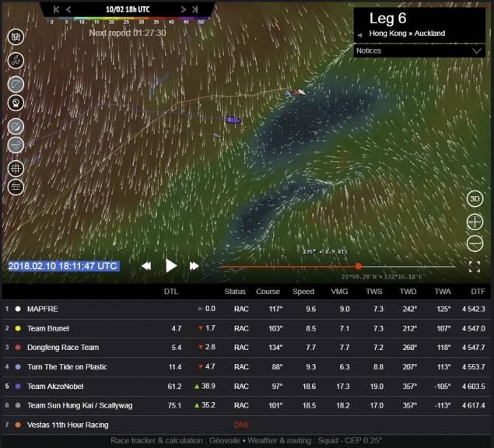Image resolution: width=494 pixels, height=448 pixels.
Task: Select MAPFRE in the leaderboard
Action: point(247,309)
